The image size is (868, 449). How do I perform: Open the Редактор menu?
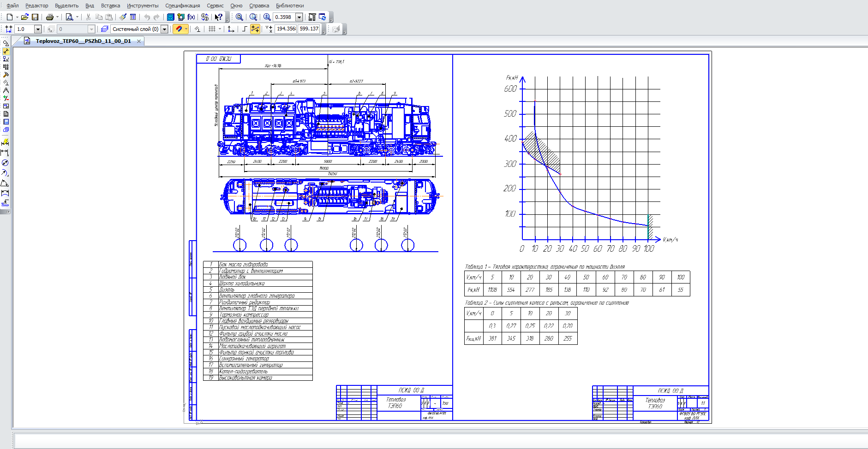point(37,6)
